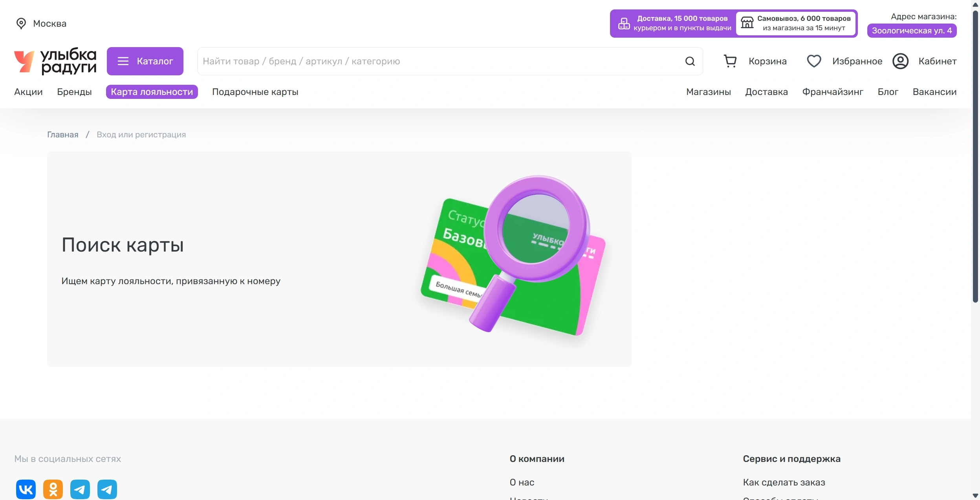Open the Доставка top navigation link
The image size is (980, 500).
[766, 92]
